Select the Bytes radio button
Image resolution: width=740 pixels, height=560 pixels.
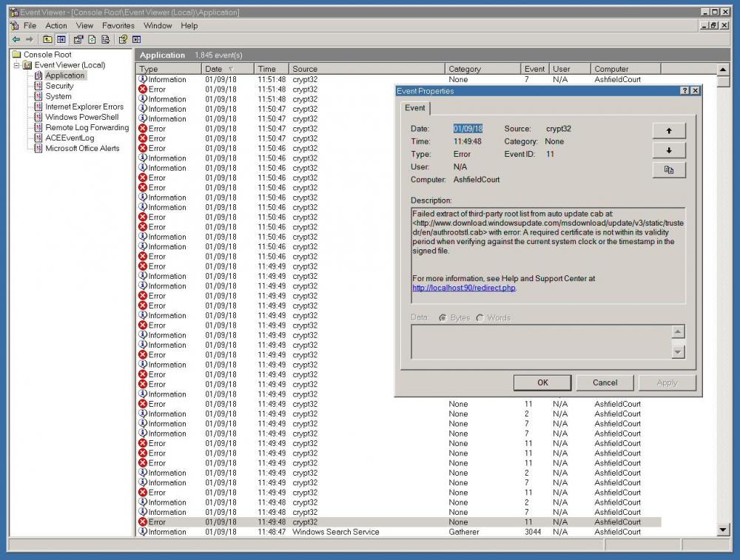(x=443, y=318)
